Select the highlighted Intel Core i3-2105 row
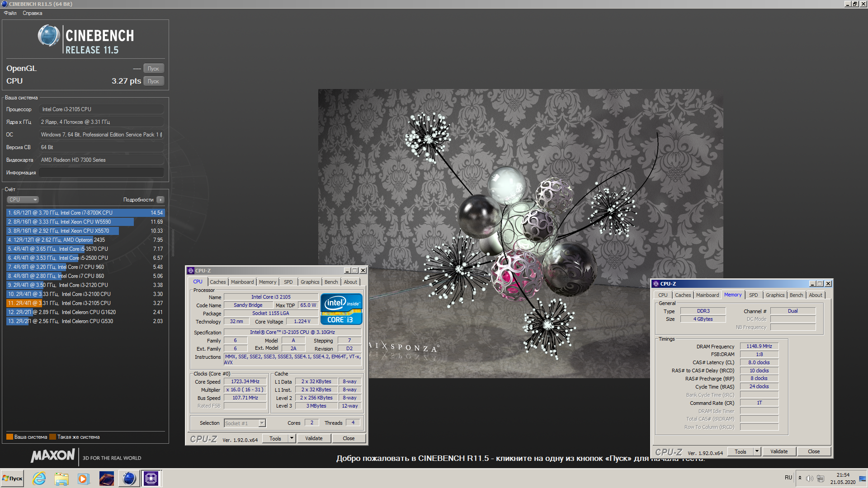The height and width of the screenshot is (488, 868). [85, 303]
